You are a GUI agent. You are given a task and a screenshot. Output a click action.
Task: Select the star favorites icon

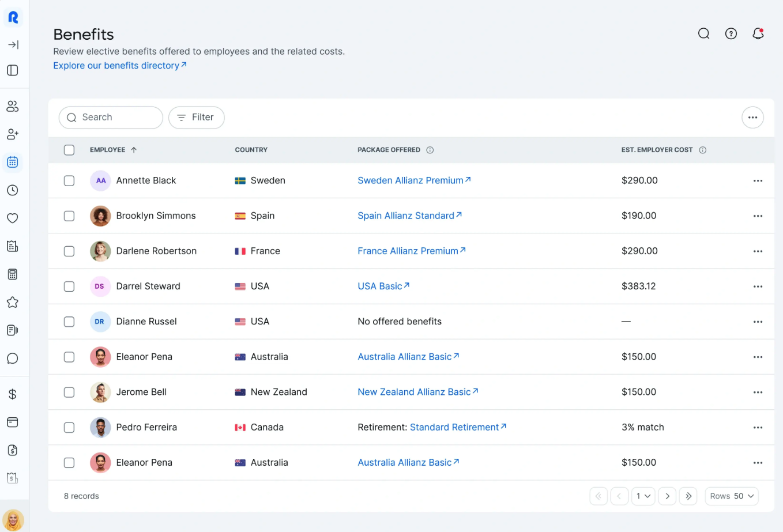(13, 302)
